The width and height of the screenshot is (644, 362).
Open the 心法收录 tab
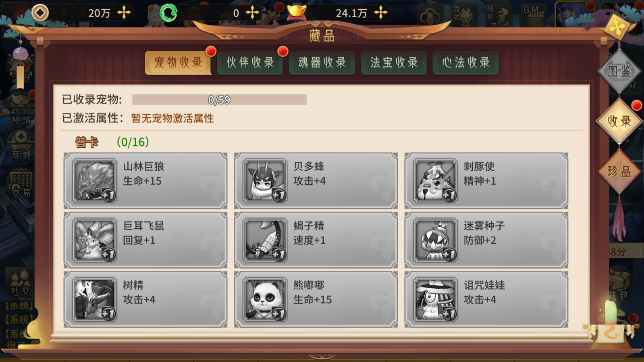[x=465, y=62]
